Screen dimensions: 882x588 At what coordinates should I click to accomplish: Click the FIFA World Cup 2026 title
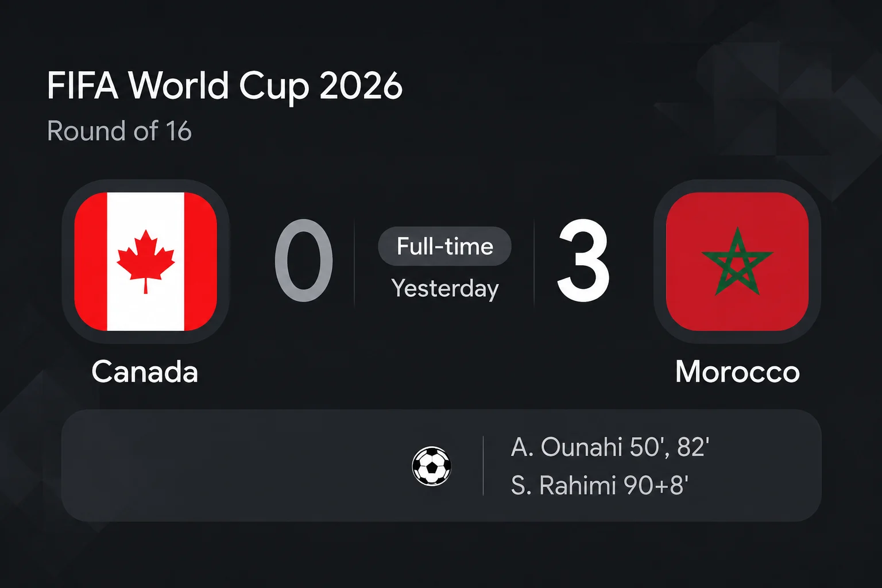225,86
